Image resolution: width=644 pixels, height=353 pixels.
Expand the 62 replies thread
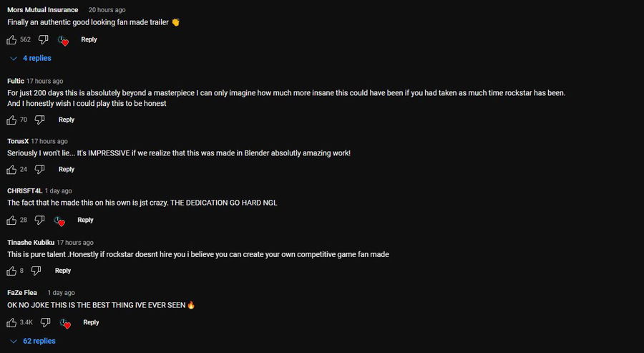(x=34, y=341)
